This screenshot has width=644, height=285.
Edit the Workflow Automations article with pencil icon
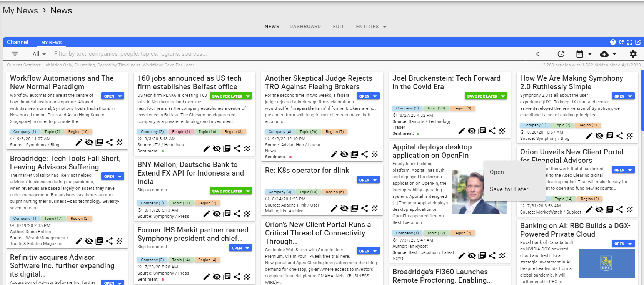[x=79, y=142]
